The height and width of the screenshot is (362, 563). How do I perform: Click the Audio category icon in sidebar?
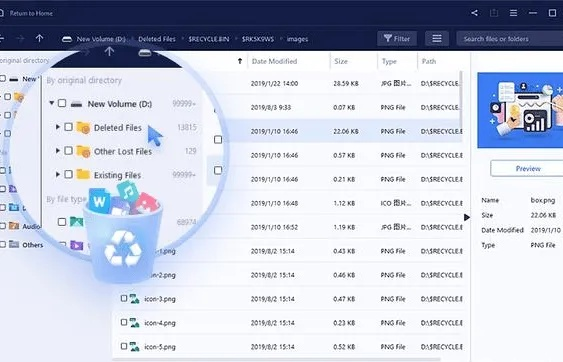[14, 226]
